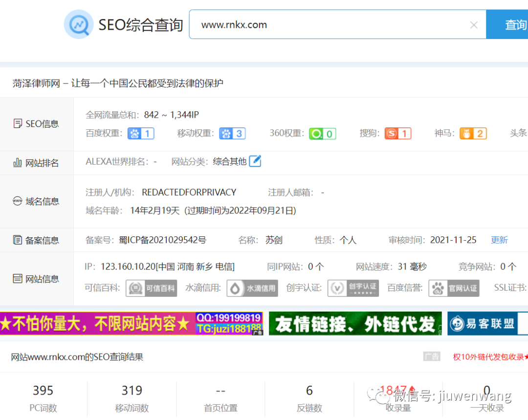This screenshot has width=528, height=420.
Task: Open the pink 不怕你量大 ad banner
Action: pos(132,323)
